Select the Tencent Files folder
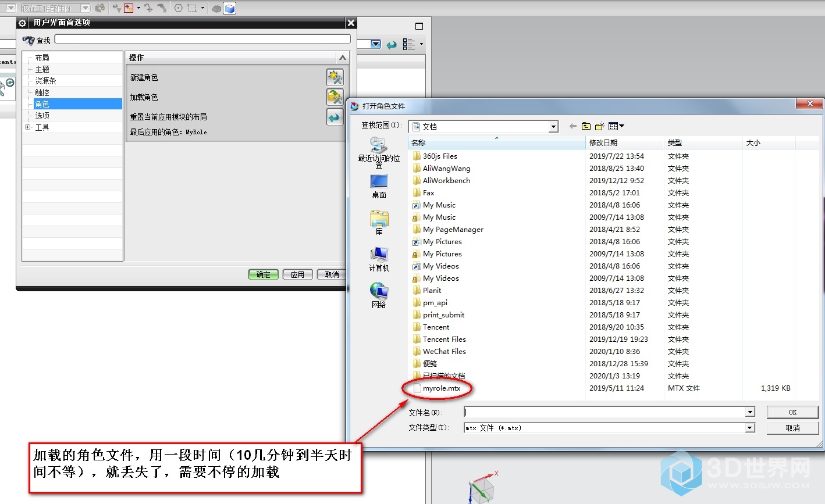The height and width of the screenshot is (504, 825). point(444,339)
